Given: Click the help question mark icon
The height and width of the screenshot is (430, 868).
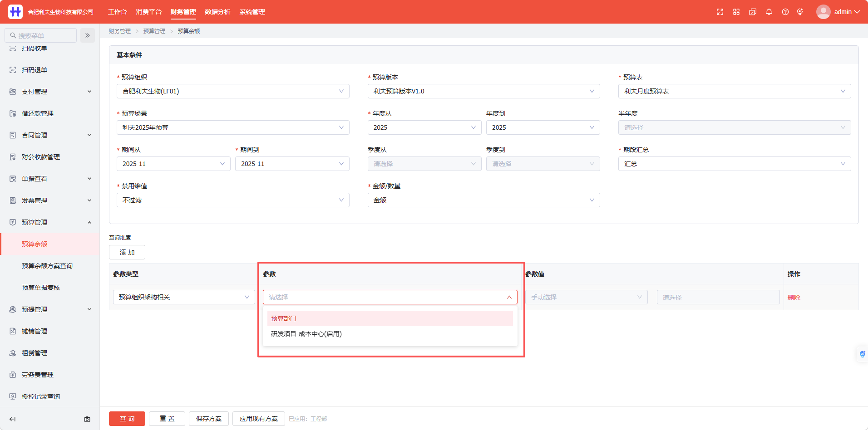Looking at the screenshot, I should click(785, 12).
